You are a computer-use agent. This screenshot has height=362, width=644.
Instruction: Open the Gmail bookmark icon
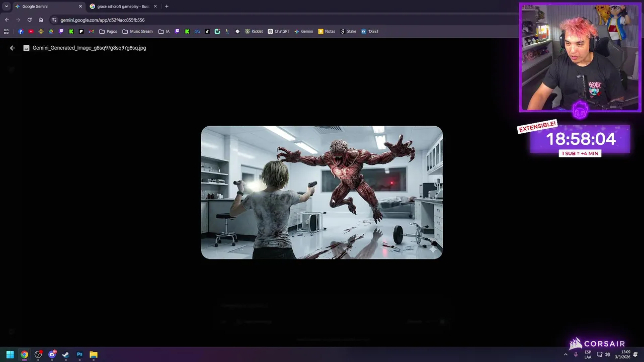pyautogui.click(x=91, y=31)
